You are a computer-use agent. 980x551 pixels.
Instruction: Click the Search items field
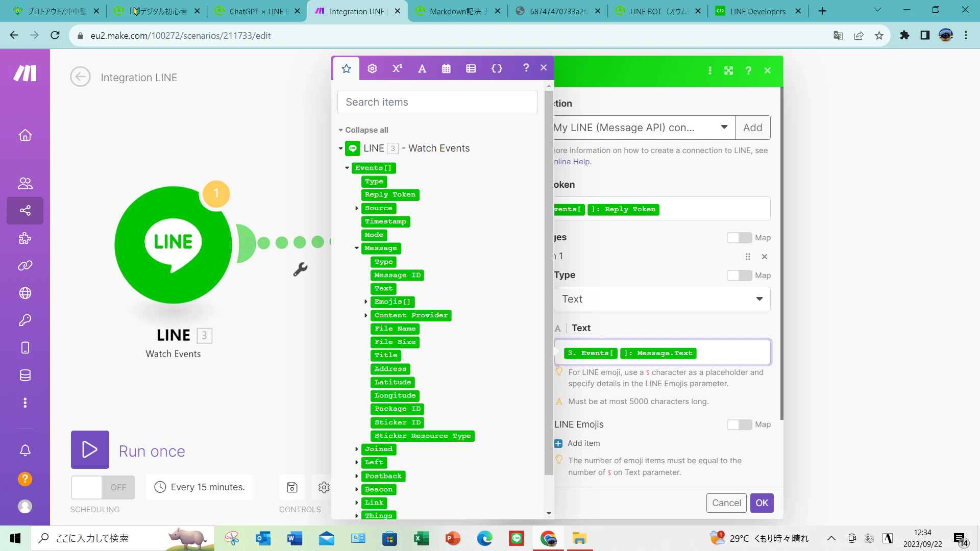(437, 102)
